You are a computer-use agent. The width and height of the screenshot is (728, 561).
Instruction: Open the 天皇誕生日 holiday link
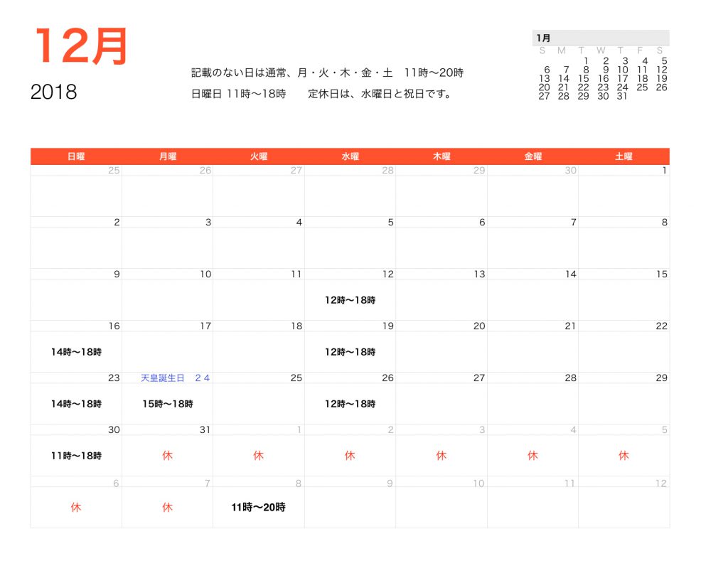tap(163, 378)
